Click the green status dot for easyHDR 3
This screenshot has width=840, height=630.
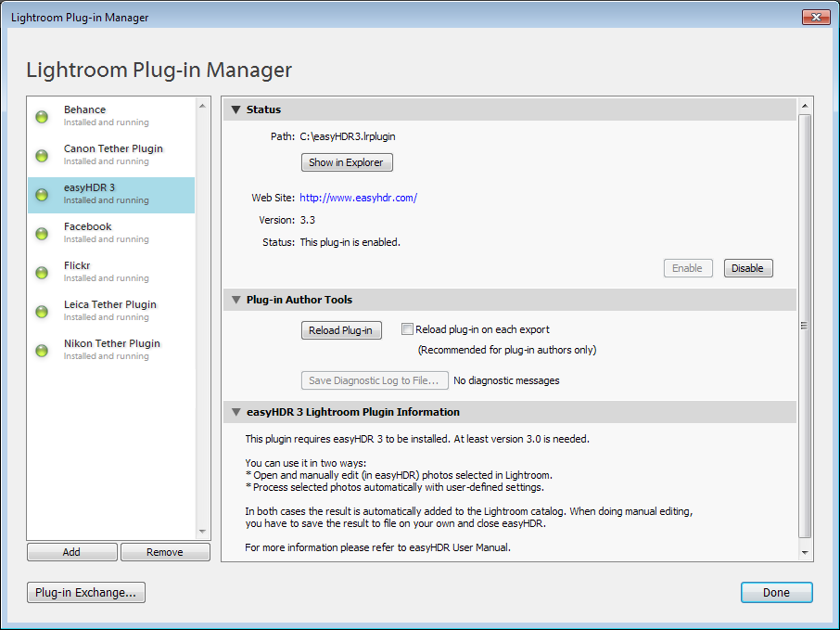[42, 195]
